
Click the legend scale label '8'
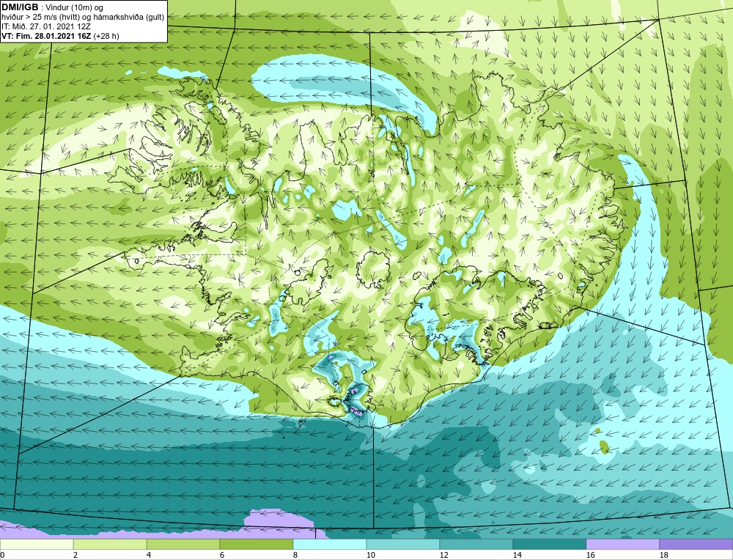point(295,555)
